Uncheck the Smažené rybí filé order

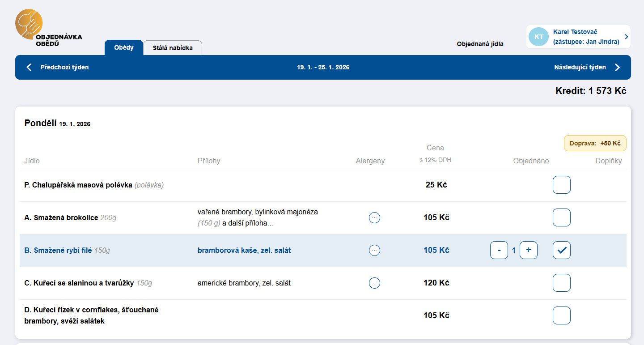[x=562, y=251]
